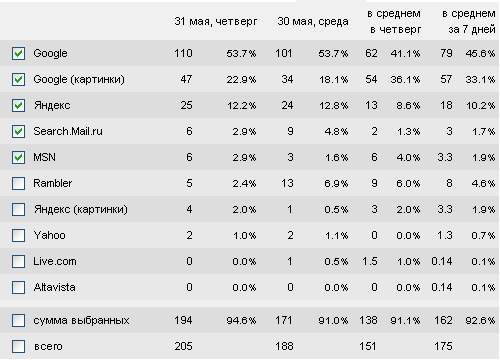The width and height of the screenshot is (500, 360).
Task: Uncheck the Google (картинки) checkbox
Action: (18, 79)
